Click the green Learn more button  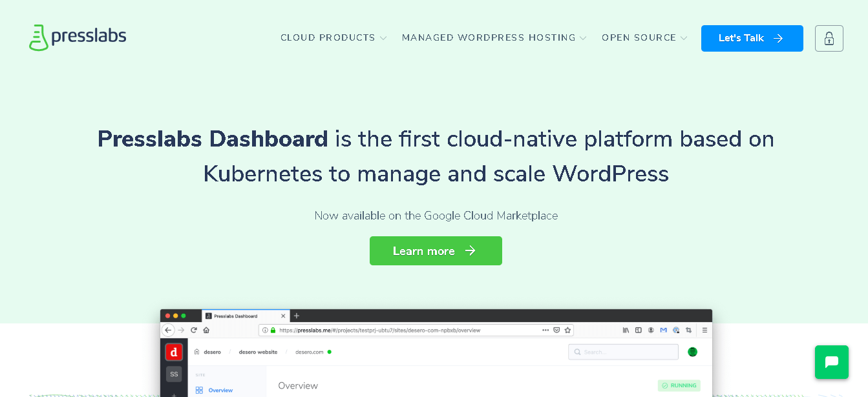436,250
